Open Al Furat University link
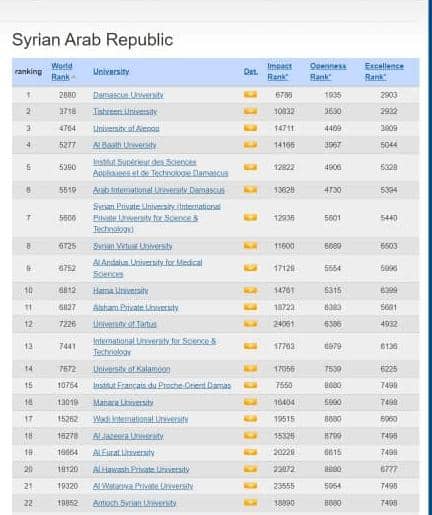Image resolution: width=432 pixels, height=515 pixels. click(x=124, y=453)
